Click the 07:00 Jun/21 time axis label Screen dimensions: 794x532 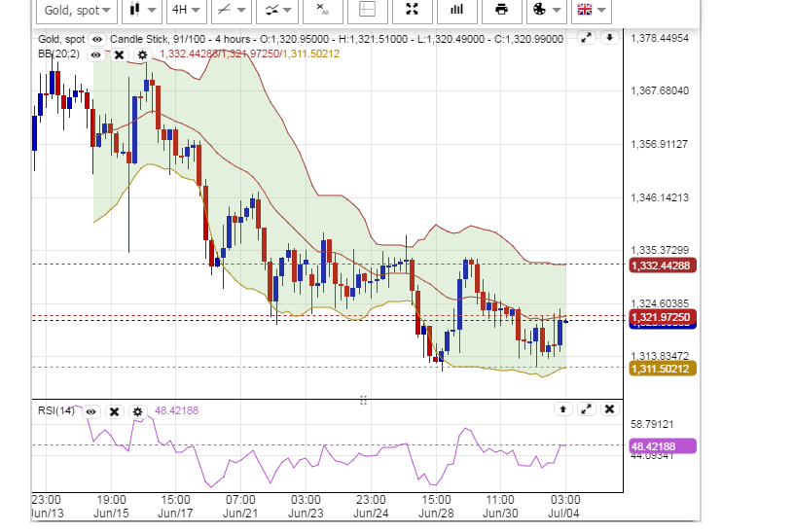240,507
